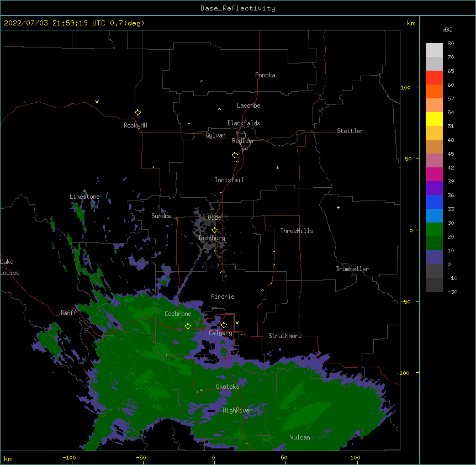Click the yellow station marker south of RedDeer
This screenshot has height=465, width=476.
(x=235, y=155)
